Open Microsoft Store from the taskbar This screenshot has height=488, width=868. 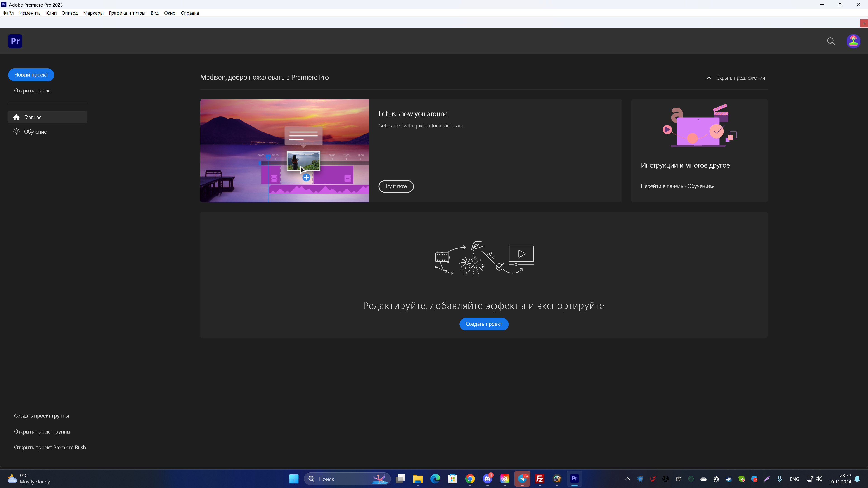[x=452, y=479]
